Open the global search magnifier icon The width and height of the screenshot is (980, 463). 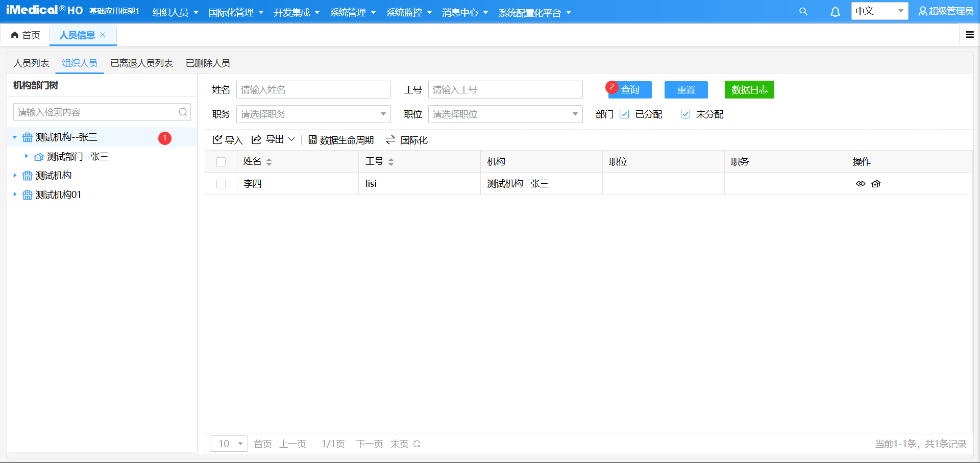pyautogui.click(x=803, y=11)
